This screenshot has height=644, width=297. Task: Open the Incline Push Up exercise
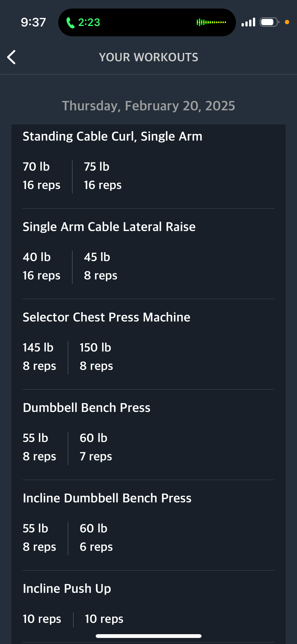point(67,589)
